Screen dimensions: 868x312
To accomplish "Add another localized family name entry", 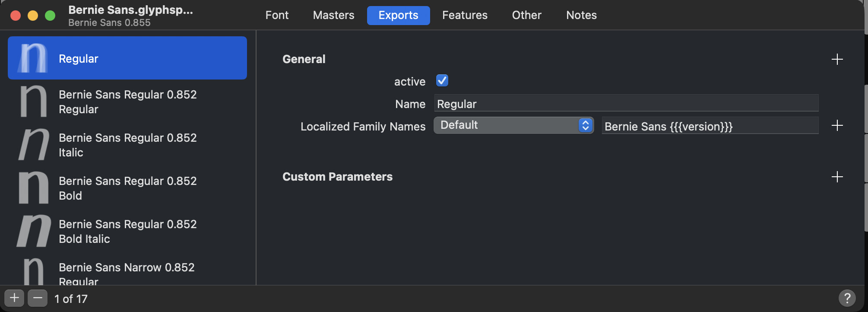I will click(837, 126).
